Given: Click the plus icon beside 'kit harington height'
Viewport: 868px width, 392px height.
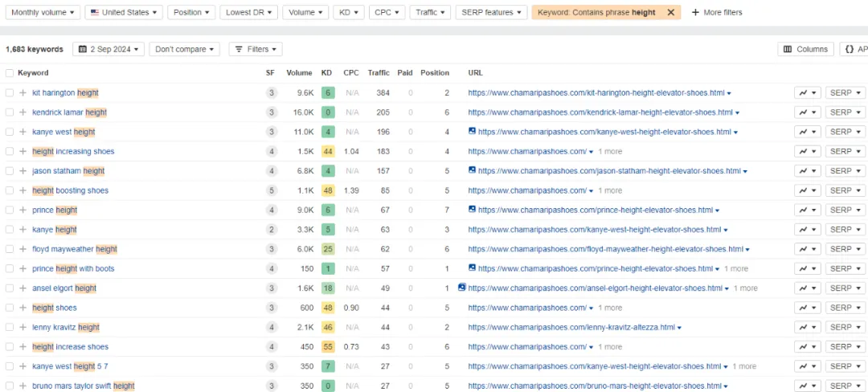Looking at the screenshot, I should 23,93.
